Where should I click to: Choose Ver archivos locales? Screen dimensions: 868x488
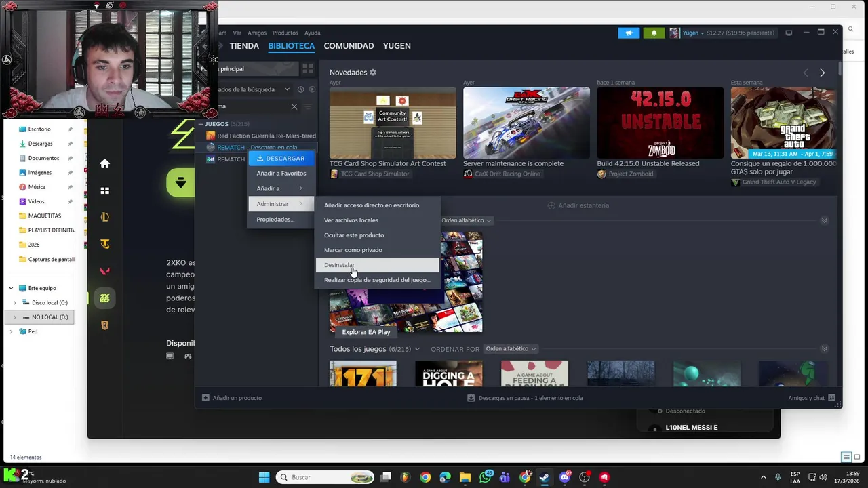pyautogui.click(x=377, y=220)
